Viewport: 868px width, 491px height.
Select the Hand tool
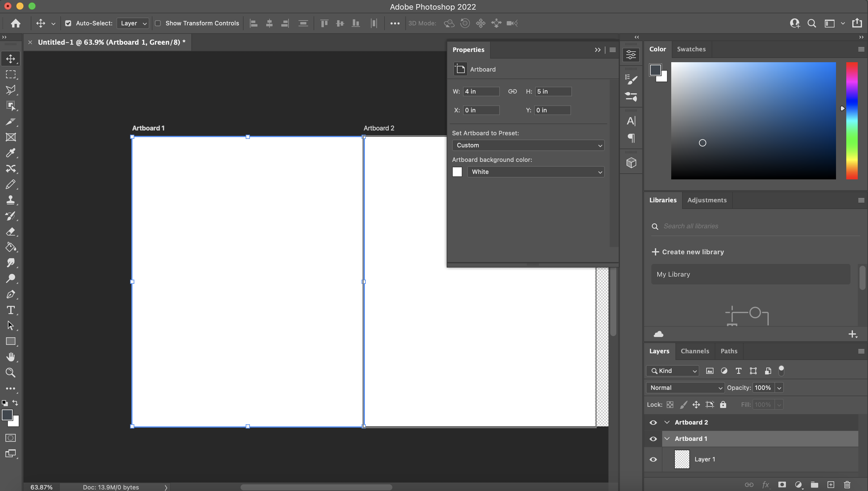[x=11, y=357]
